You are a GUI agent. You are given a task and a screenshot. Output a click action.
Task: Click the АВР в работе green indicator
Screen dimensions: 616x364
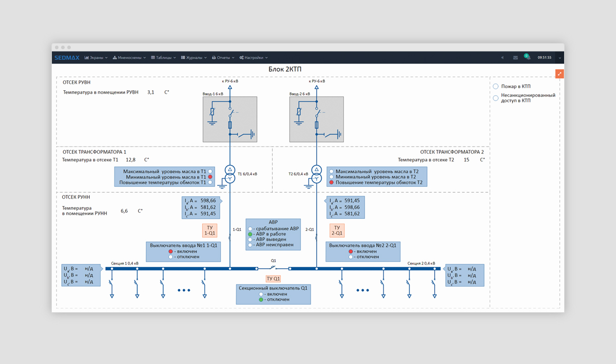pyautogui.click(x=251, y=234)
